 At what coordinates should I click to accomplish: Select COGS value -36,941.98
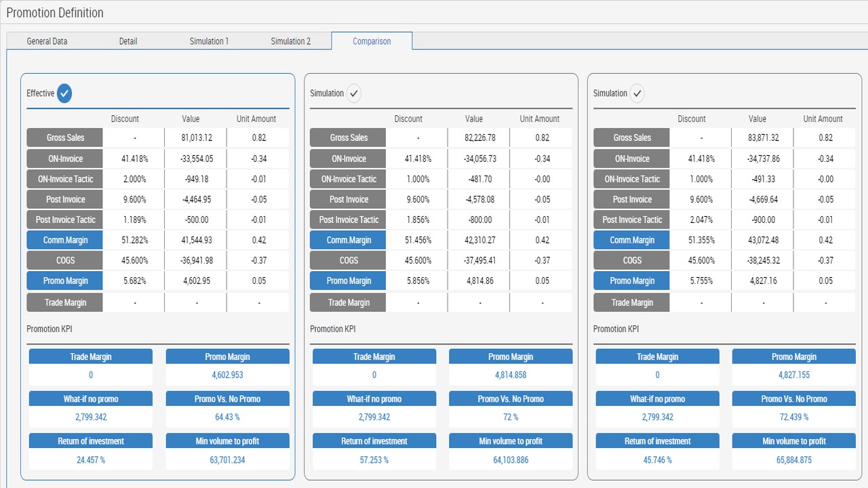(195, 260)
